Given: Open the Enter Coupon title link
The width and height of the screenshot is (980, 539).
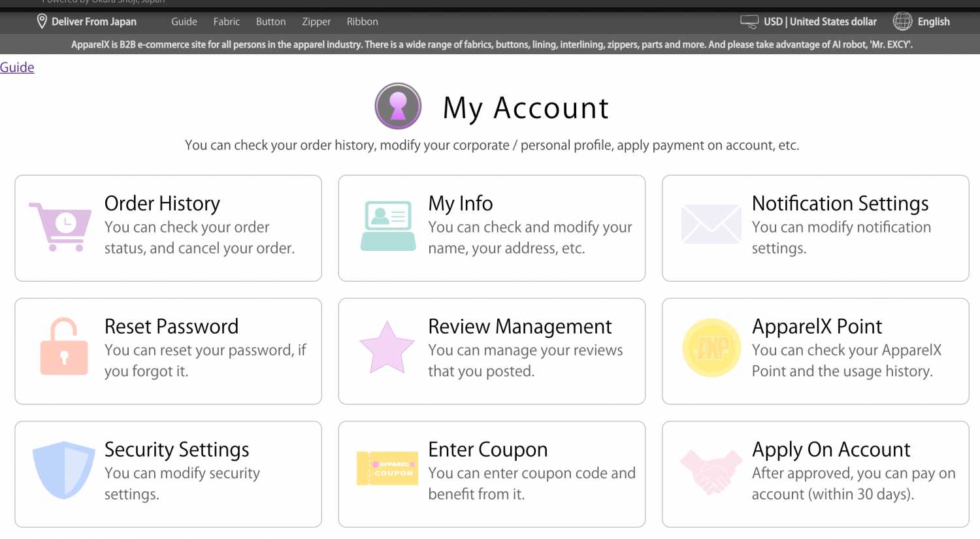Looking at the screenshot, I should click(488, 449).
